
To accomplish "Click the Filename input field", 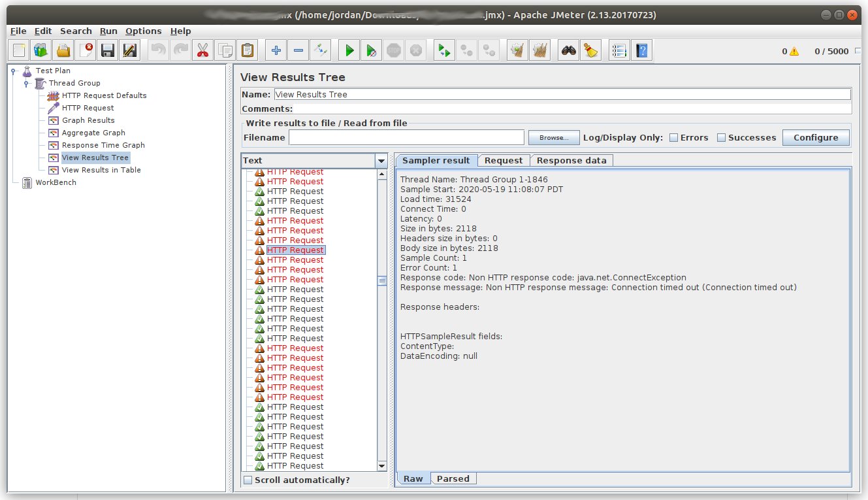I will pyautogui.click(x=406, y=137).
